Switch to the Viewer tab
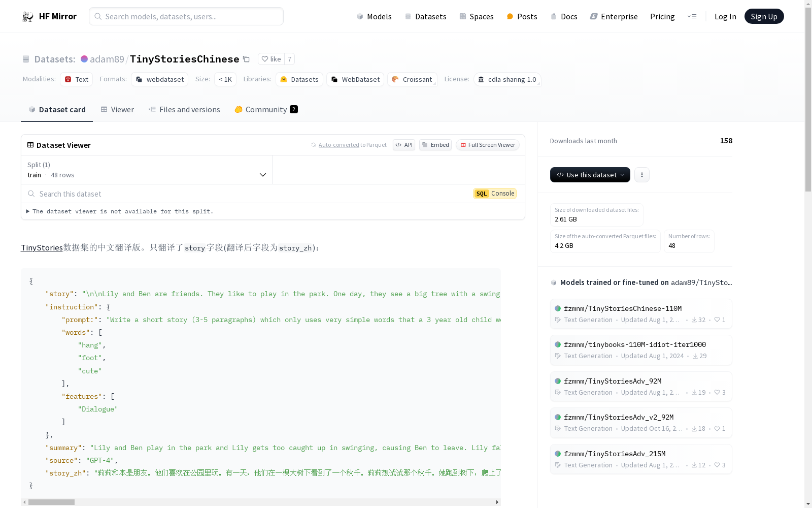 coord(117,110)
